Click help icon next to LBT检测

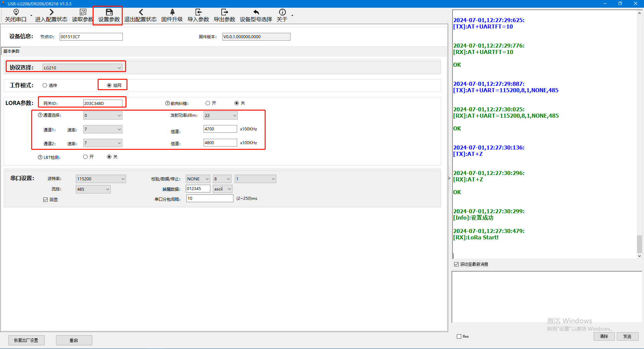(x=40, y=157)
